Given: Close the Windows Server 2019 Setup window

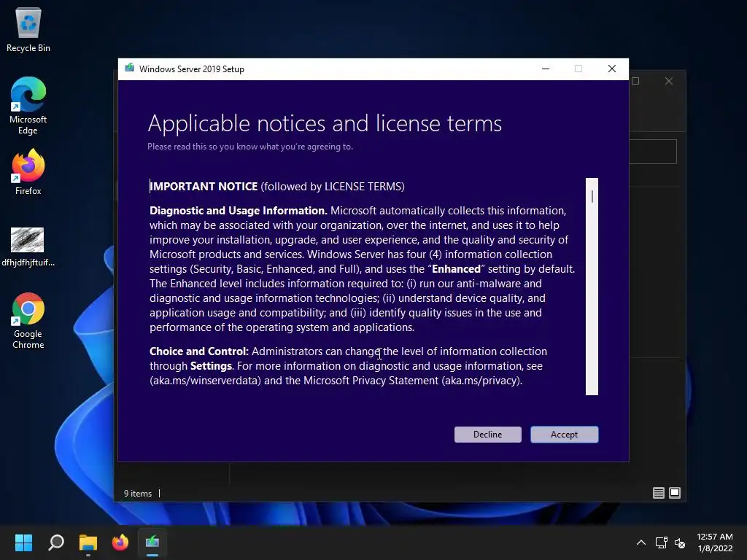Looking at the screenshot, I should (612, 69).
